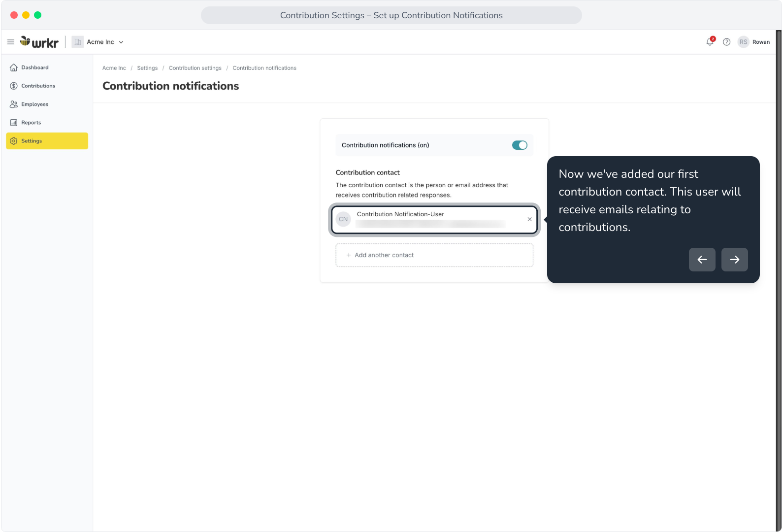
Task: Advance to next tour step arrow
Action: (735, 260)
